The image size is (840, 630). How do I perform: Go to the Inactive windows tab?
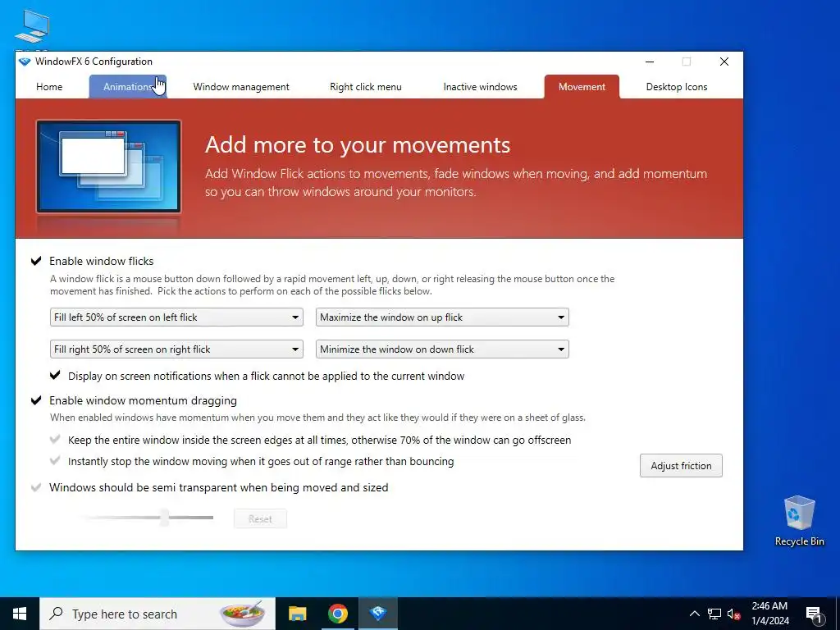(481, 87)
